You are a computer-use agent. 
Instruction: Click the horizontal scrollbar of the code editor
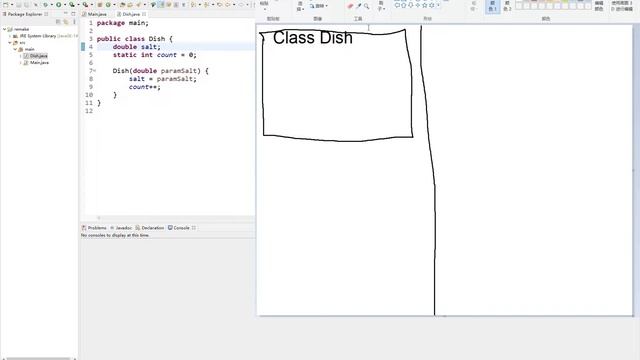pyautogui.click(x=169, y=218)
